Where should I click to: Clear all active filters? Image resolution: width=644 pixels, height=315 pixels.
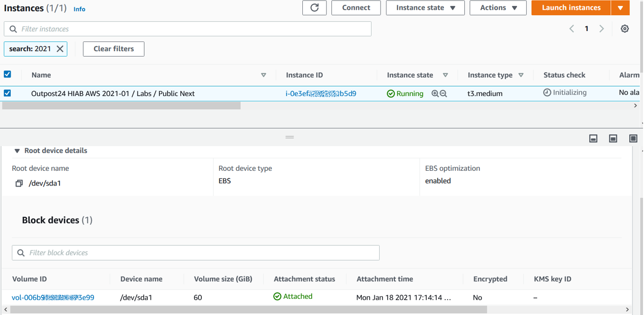(113, 49)
